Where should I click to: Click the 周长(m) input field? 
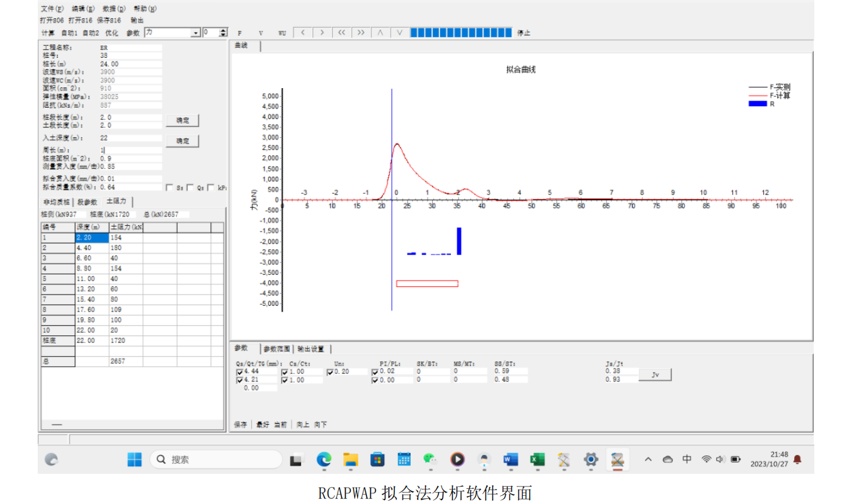(x=130, y=150)
